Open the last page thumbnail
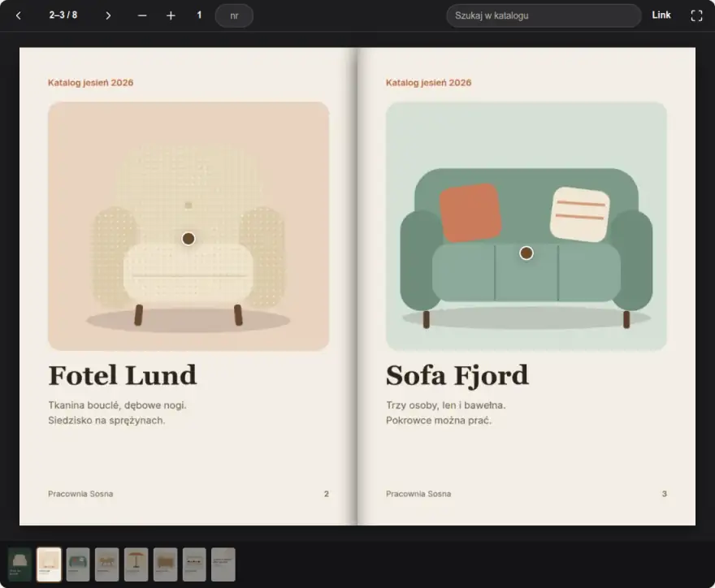Viewport: 715px width, 588px height. point(223,564)
